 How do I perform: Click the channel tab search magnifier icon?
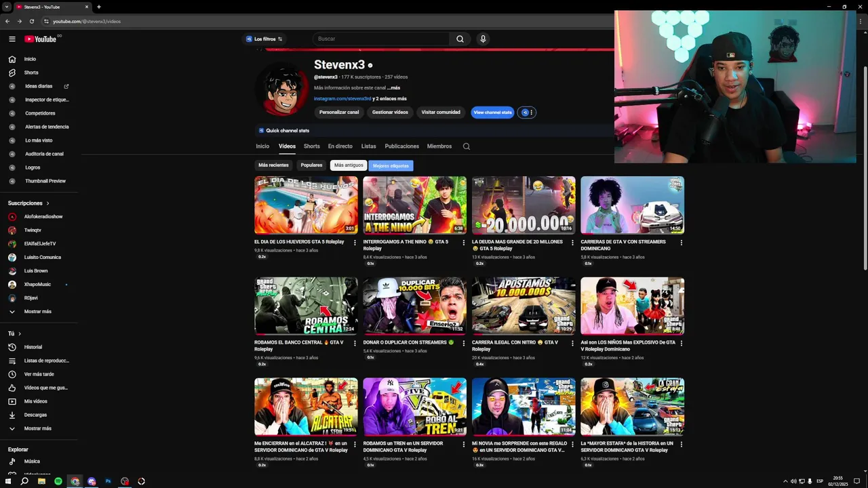coord(466,146)
